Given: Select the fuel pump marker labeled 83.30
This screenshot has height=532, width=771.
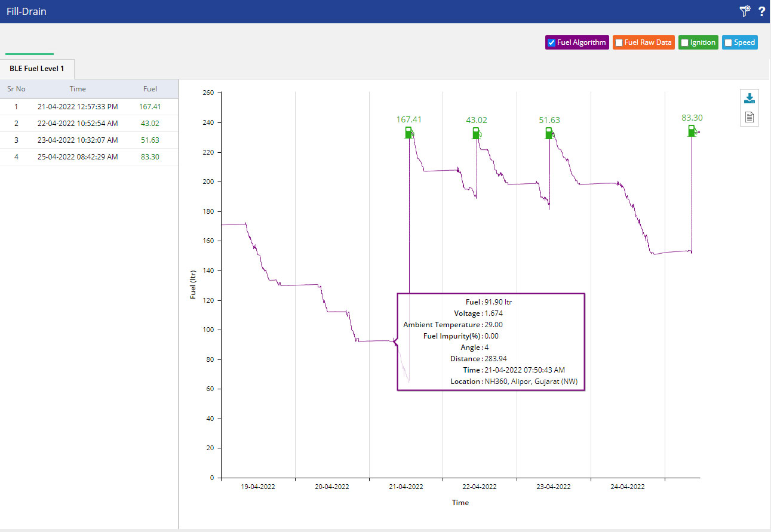Looking at the screenshot, I should tap(692, 131).
